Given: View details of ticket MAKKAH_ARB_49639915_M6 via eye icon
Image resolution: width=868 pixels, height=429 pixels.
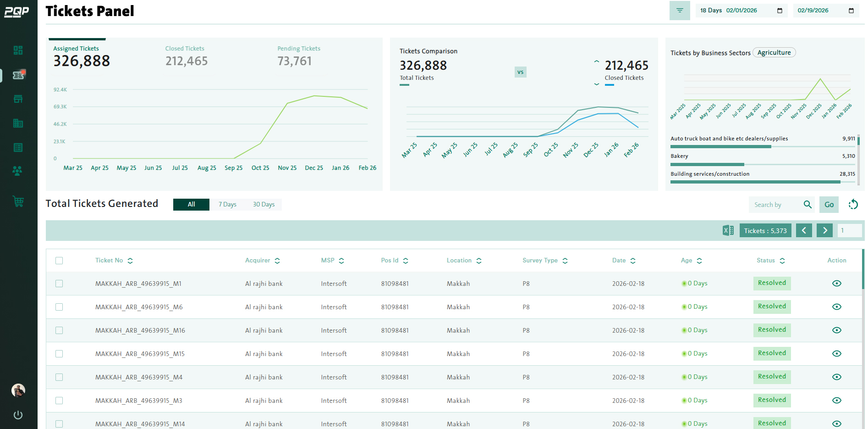Looking at the screenshot, I should click(x=836, y=306).
